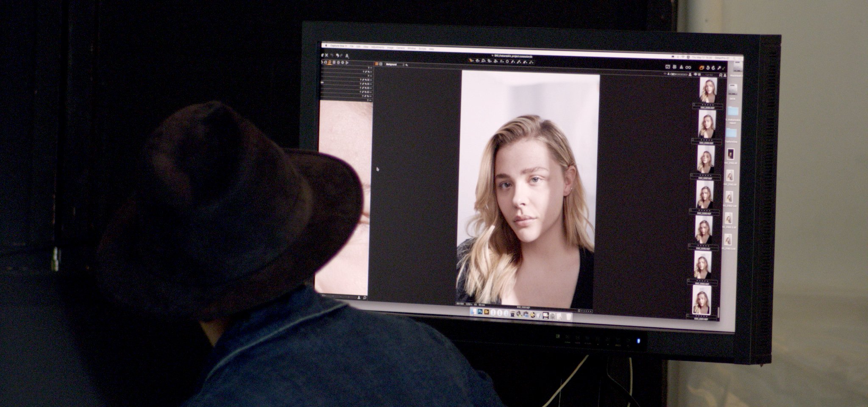868x407 pixels.
Task: Click the browser search magnifier icon
Action: [720, 75]
